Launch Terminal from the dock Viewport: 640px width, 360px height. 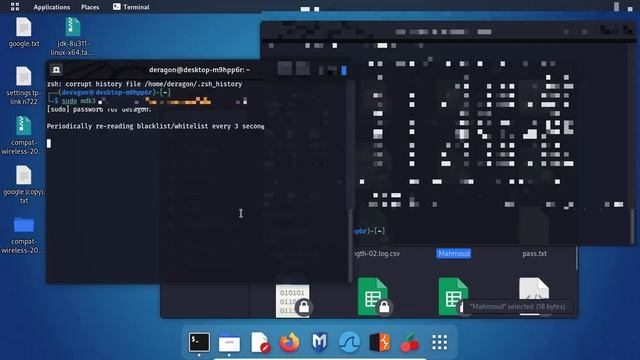[x=199, y=342]
